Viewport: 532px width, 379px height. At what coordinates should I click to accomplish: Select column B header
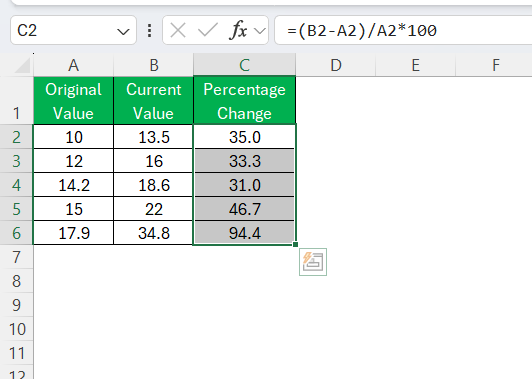pyautogui.click(x=153, y=65)
